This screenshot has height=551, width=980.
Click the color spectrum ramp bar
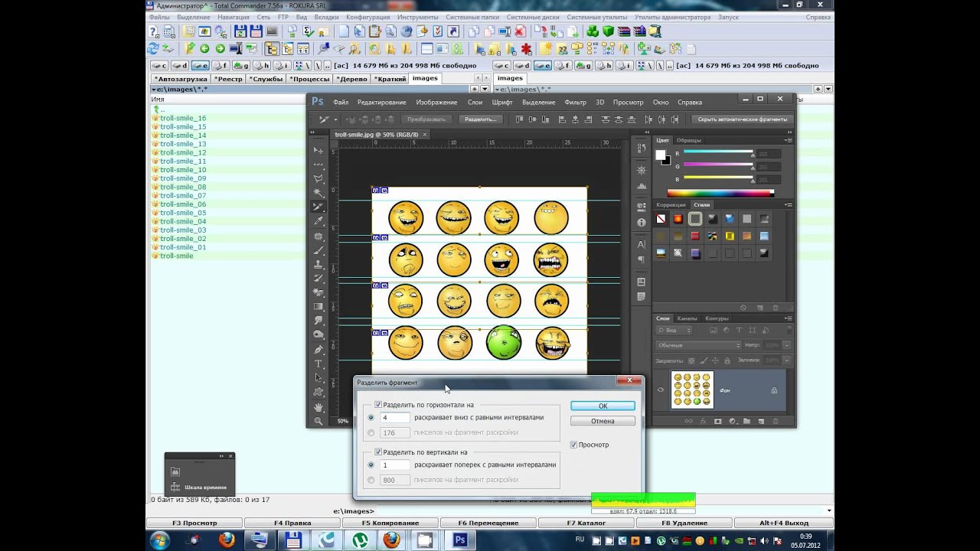[x=720, y=193]
